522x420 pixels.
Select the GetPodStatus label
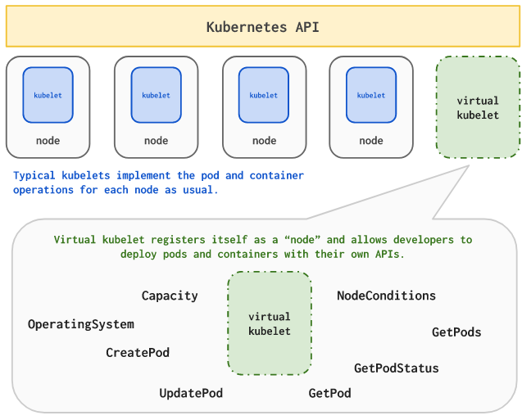396,368
